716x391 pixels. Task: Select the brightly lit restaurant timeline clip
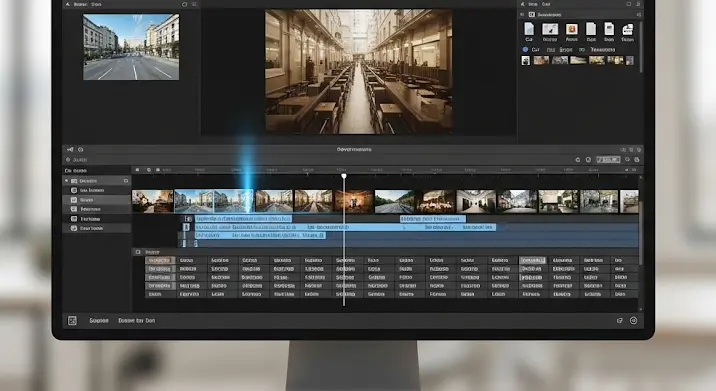[x=436, y=201]
